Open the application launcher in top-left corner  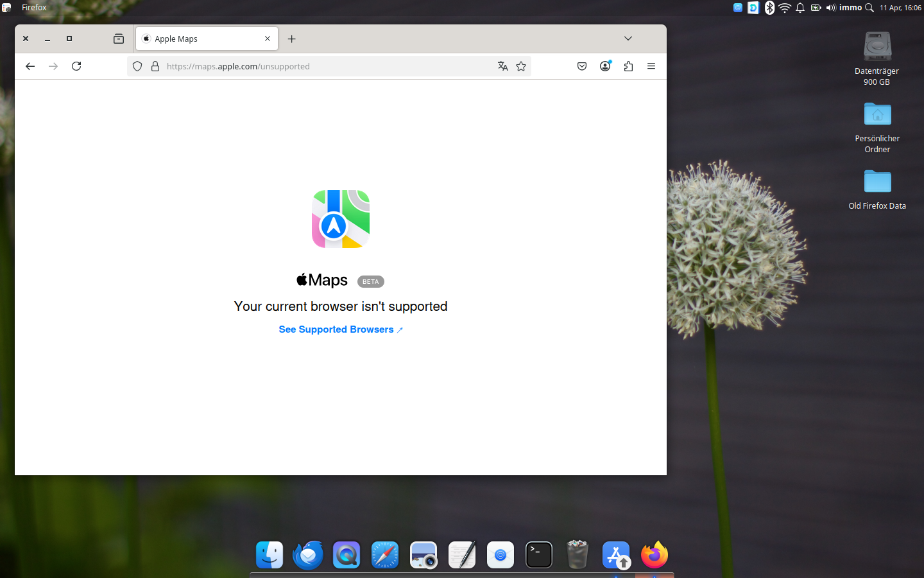pyautogui.click(x=6, y=8)
